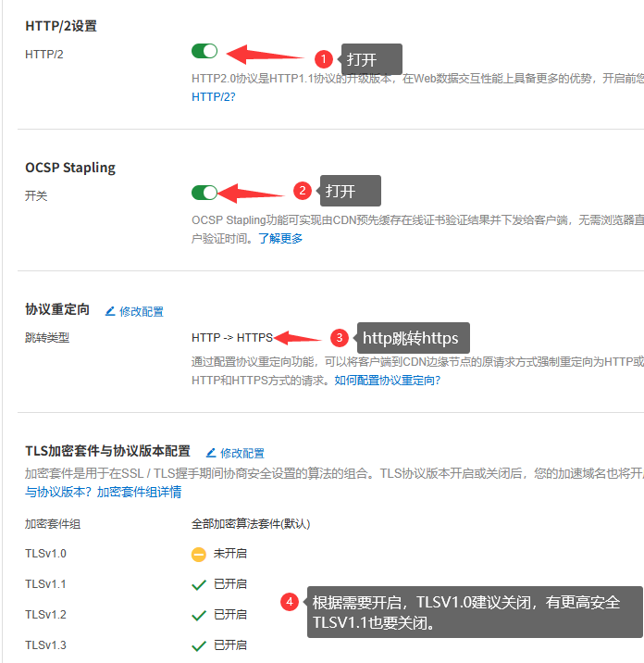Click the pencil icon beside TLS加密套件与协议版本配置

click(211, 453)
